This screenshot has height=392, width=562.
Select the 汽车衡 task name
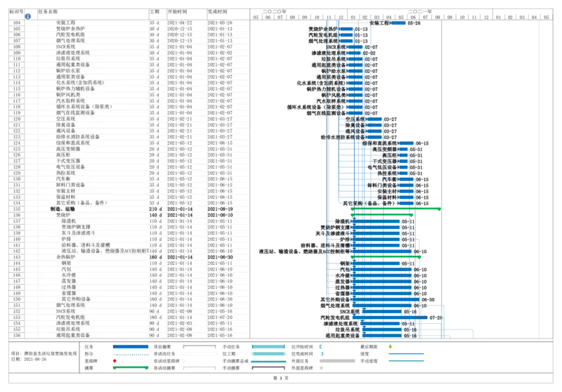point(63,178)
